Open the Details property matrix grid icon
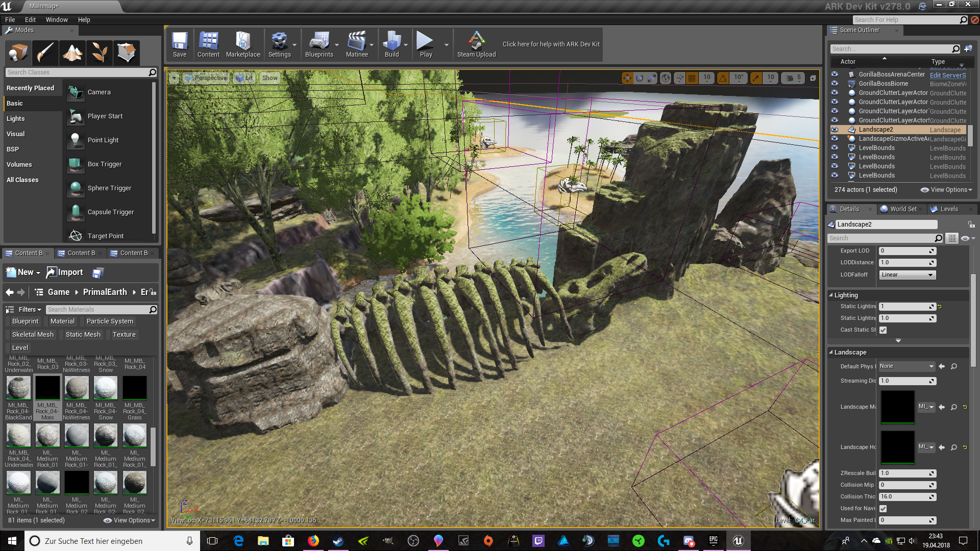The image size is (980, 551). click(952, 238)
